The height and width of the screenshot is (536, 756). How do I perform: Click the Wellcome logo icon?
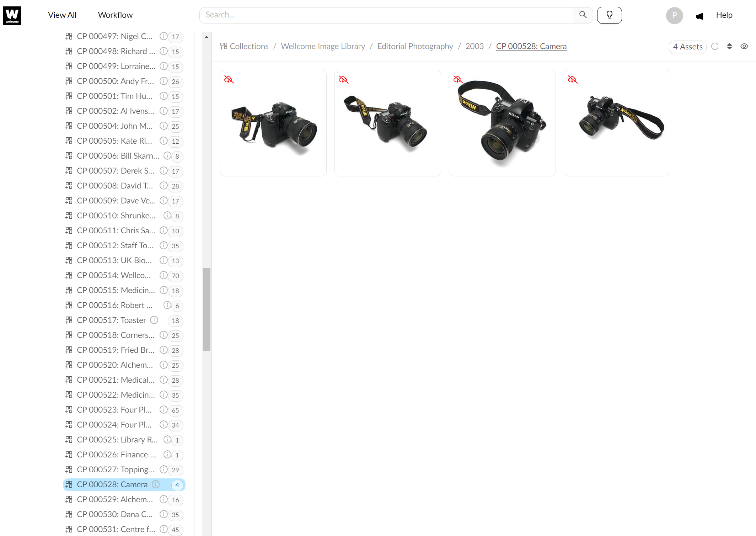pyautogui.click(x=12, y=16)
